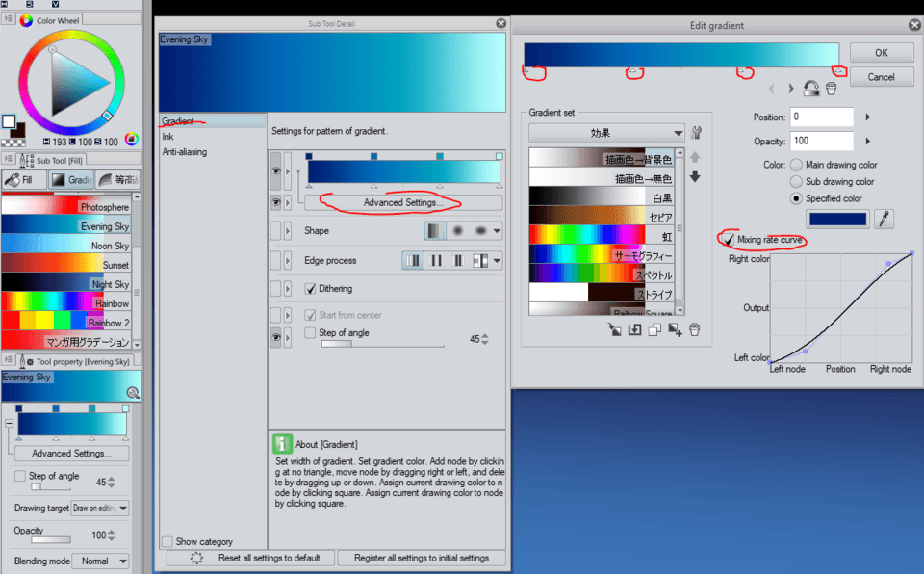
Task: Select the Sub drawing color radio button
Action: pos(796,182)
